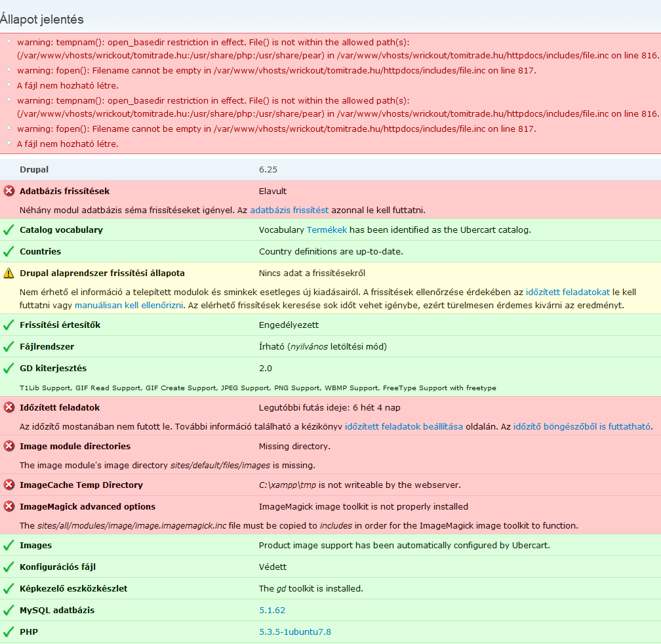Image resolution: width=661 pixels, height=644 pixels.
Task: Click the Képkezelő eszközkészlet label
Action: click(73, 588)
